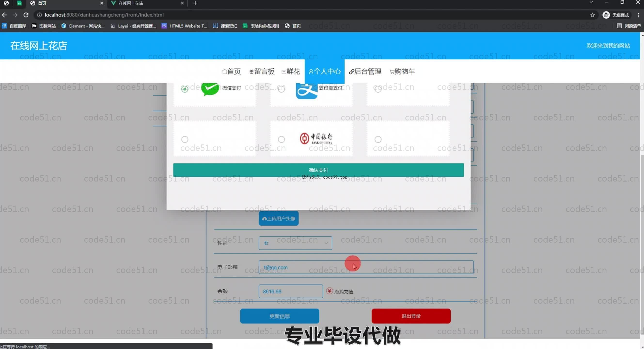Open a new tab with plus icon
Viewport: 644px width, 349px height.
195,3
